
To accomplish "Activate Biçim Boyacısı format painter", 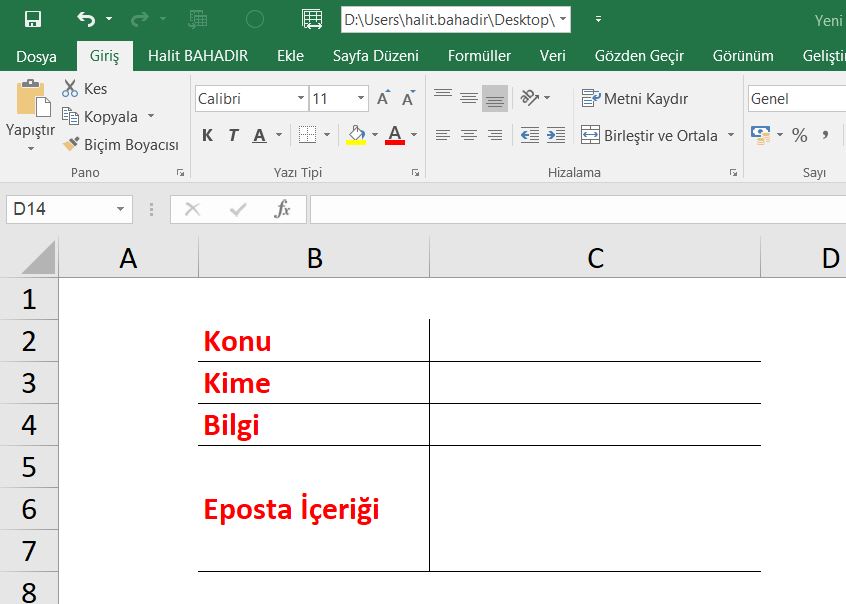I will tap(121, 145).
